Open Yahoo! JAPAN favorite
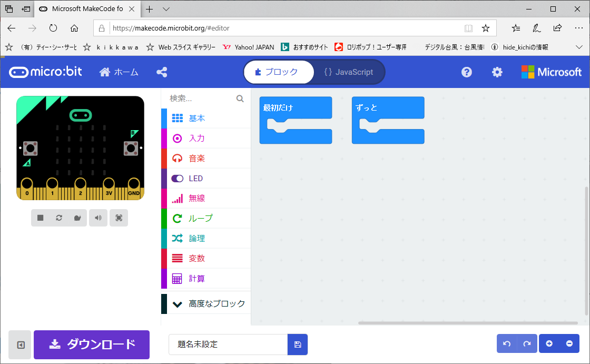The height and width of the screenshot is (364, 590). [x=248, y=47]
